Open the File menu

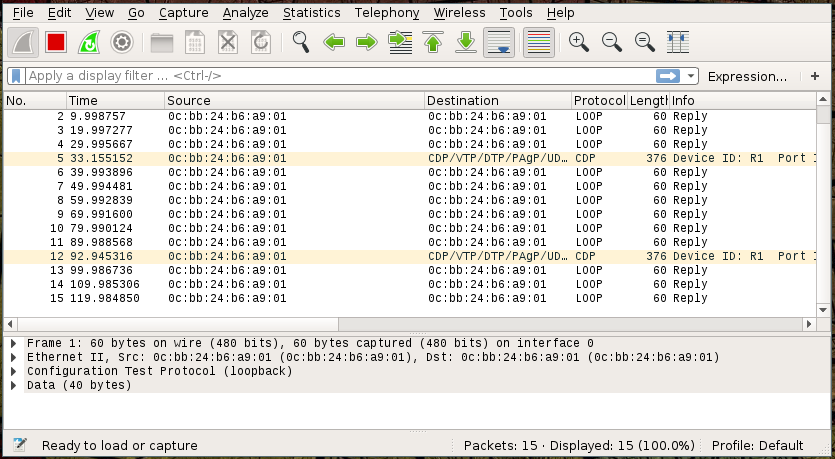pyautogui.click(x=23, y=13)
